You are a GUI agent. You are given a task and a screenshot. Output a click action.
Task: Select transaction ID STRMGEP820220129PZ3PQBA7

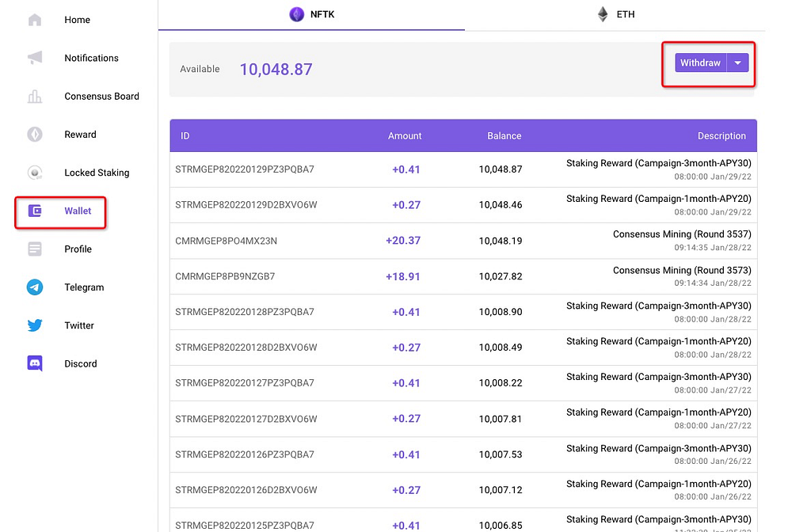[245, 169]
